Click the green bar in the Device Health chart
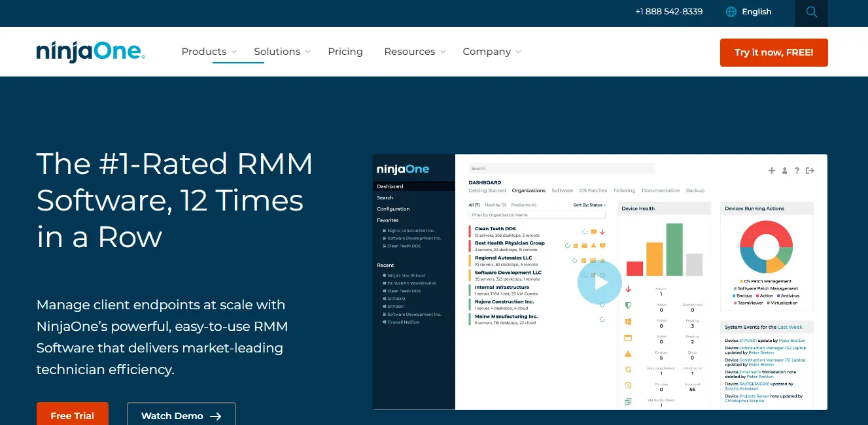 point(674,250)
